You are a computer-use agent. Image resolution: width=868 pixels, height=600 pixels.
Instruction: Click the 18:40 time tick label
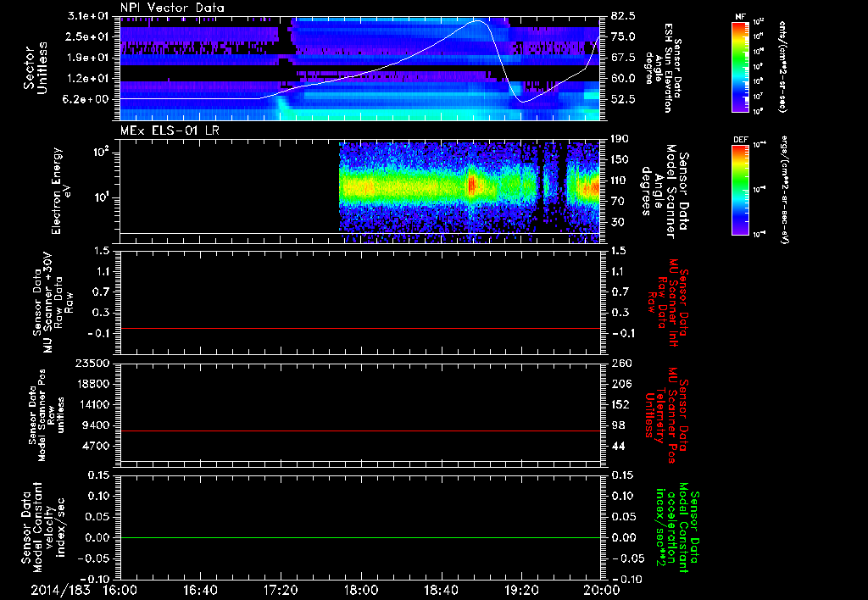[x=441, y=590]
